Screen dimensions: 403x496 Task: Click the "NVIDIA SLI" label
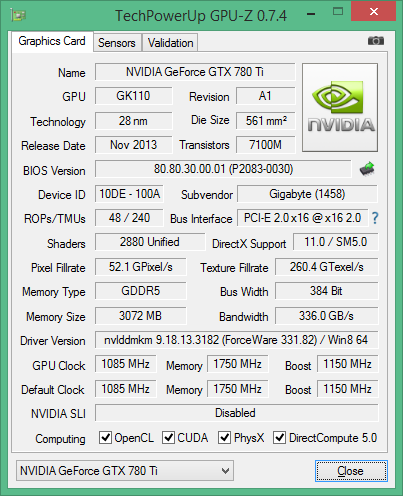point(58,414)
